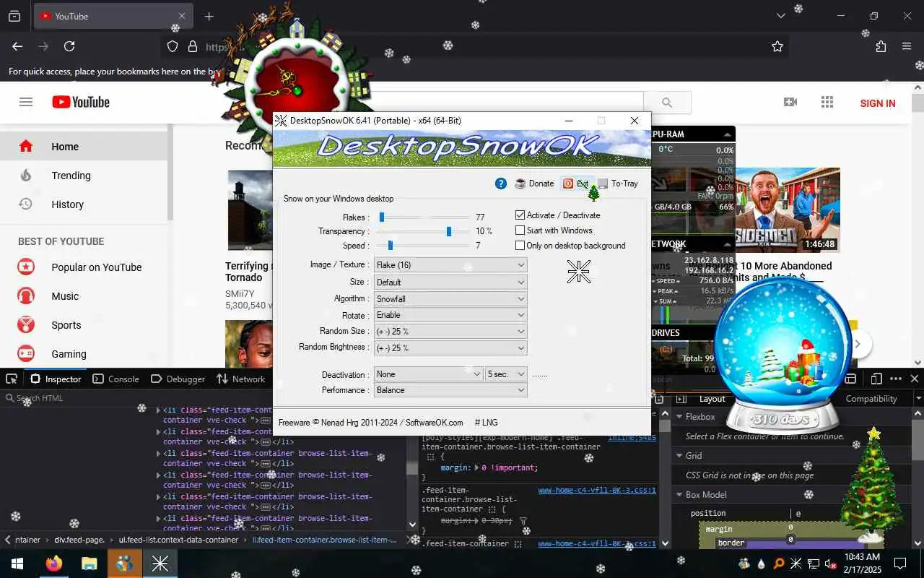This screenshot has height=578, width=924.
Task: Open the Size dropdown showing Default
Action: pos(450,282)
